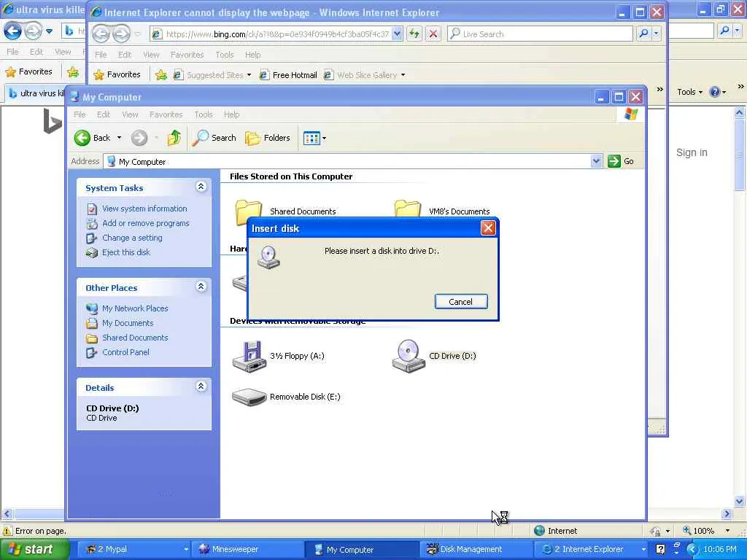
Task: Click Favorites star button in front IE window
Action: [117, 75]
